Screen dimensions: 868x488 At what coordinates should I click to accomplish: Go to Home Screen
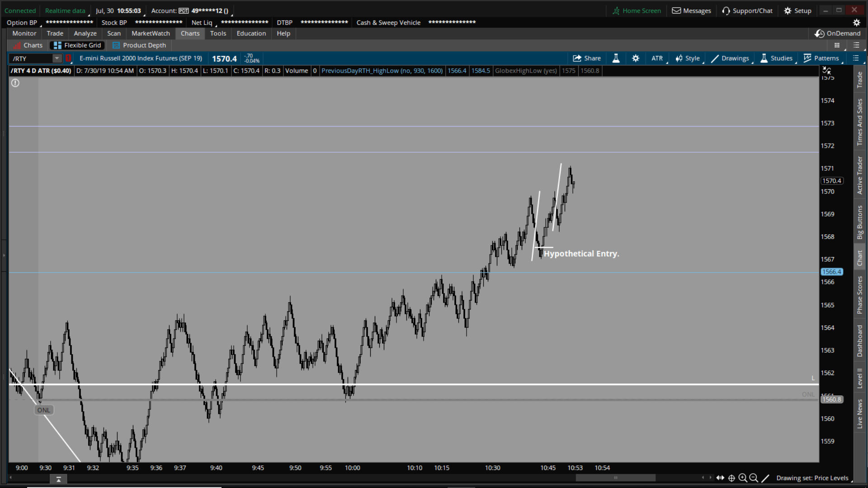[x=637, y=11]
